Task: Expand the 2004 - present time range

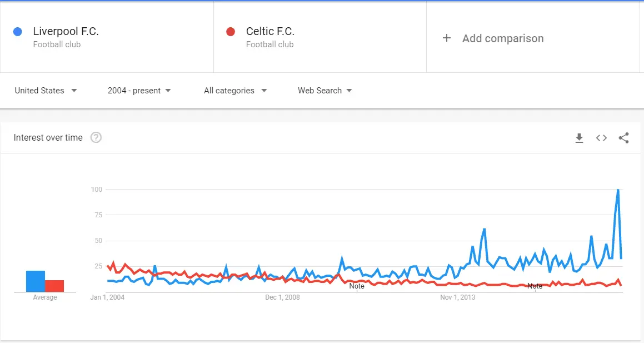Action: click(x=139, y=91)
